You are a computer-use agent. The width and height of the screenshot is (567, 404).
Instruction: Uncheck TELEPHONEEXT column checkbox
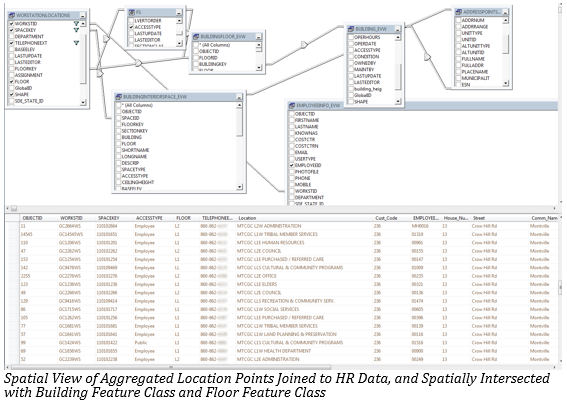pyautogui.click(x=12, y=43)
